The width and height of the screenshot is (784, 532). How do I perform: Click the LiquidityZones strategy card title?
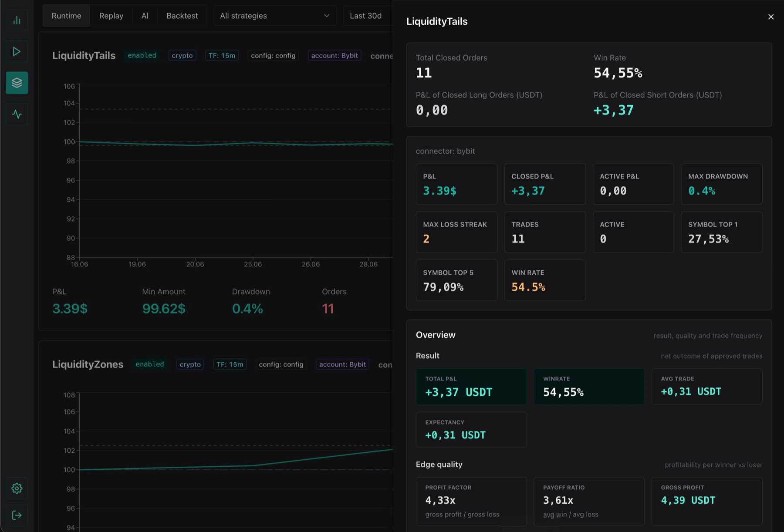88,364
